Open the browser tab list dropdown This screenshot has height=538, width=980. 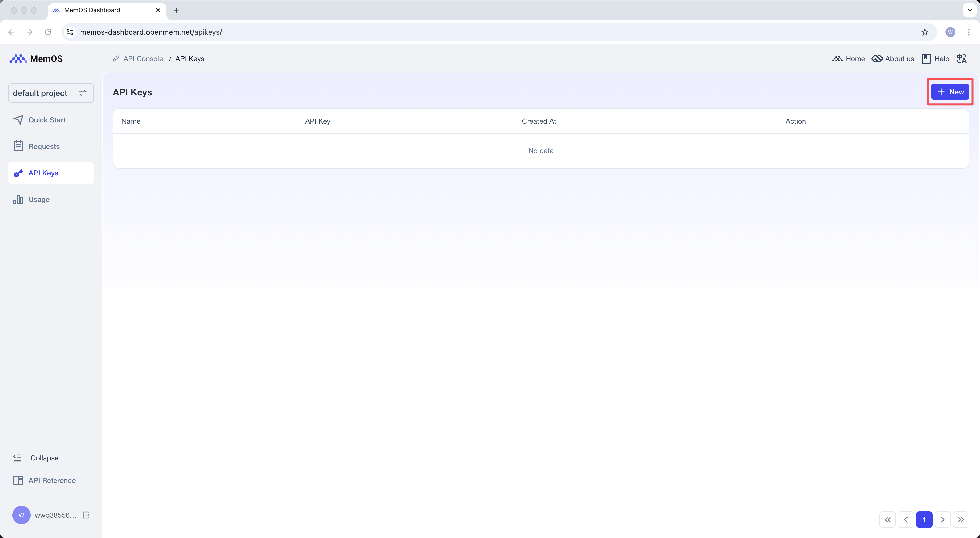click(x=969, y=10)
